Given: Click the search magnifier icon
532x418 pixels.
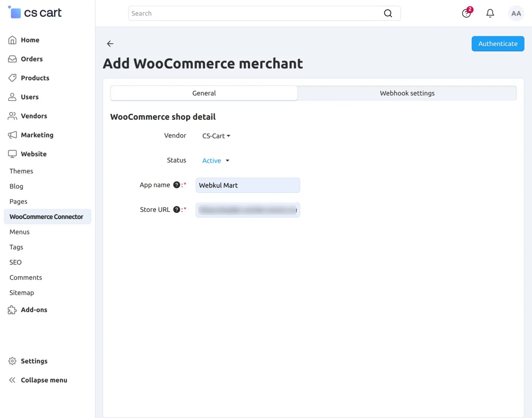Looking at the screenshot, I should coord(388,13).
